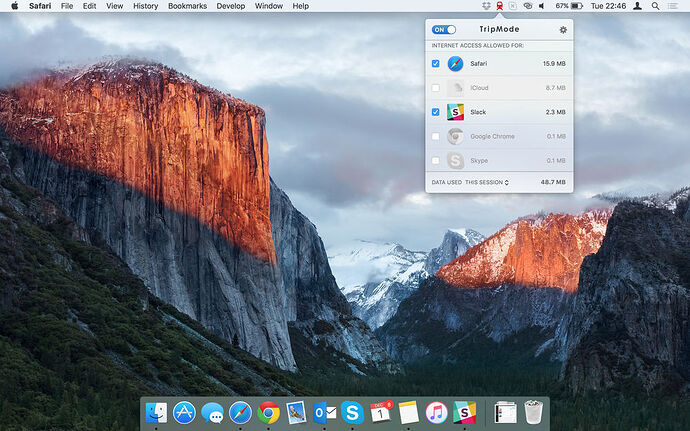The height and width of the screenshot is (431, 690).
Task: Open iTunes from the Dock
Action: click(436, 411)
